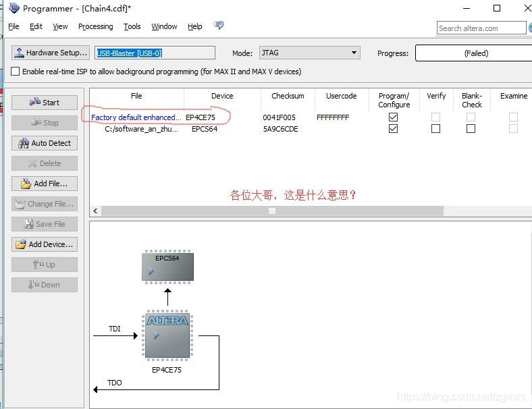Toggle Blank-Check checkbox for EP4CE75 row

coord(471,117)
